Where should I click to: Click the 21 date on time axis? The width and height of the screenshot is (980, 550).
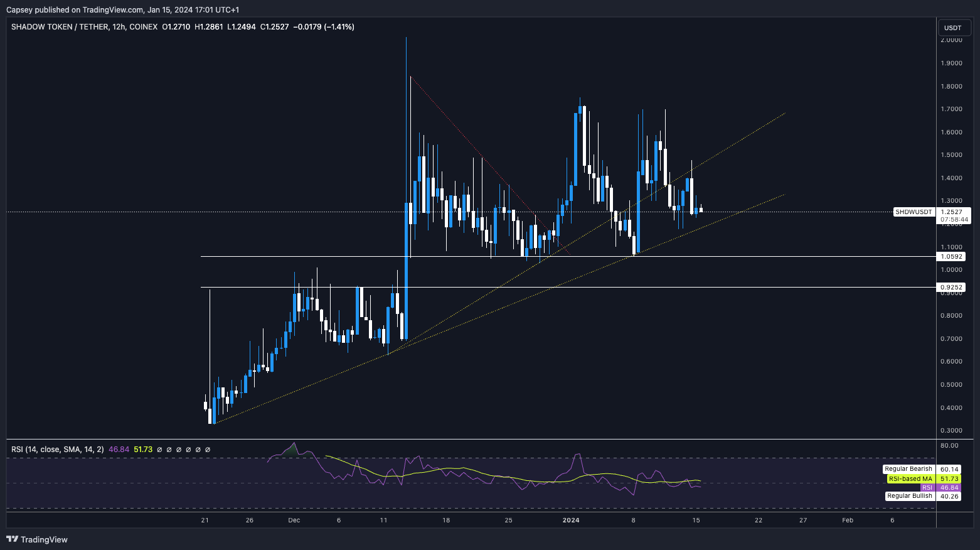[205, 520]
